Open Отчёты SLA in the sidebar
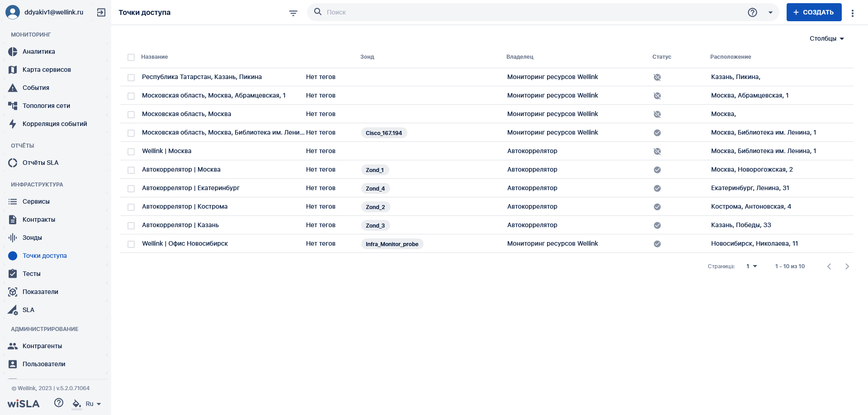868x415 pixels. pos(55,163)
